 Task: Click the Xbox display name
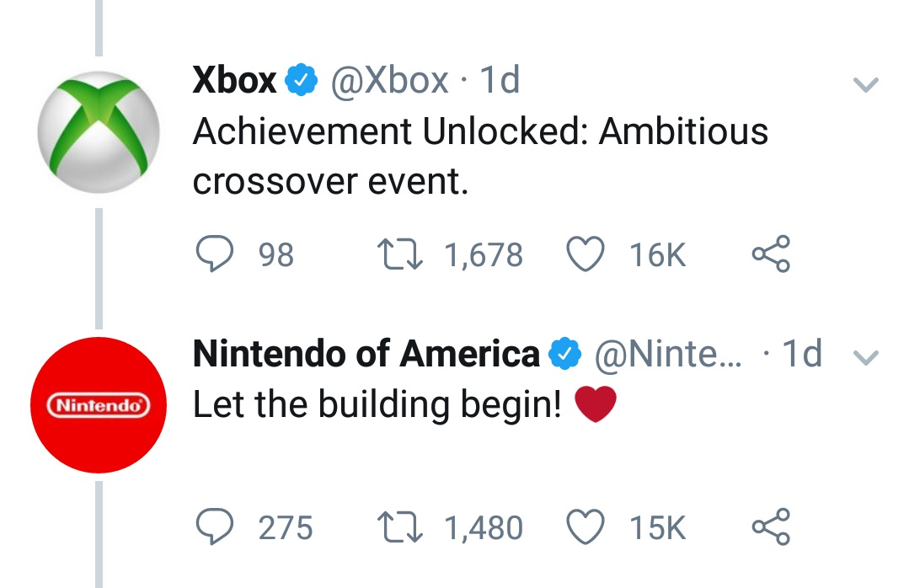pos(234,81)
